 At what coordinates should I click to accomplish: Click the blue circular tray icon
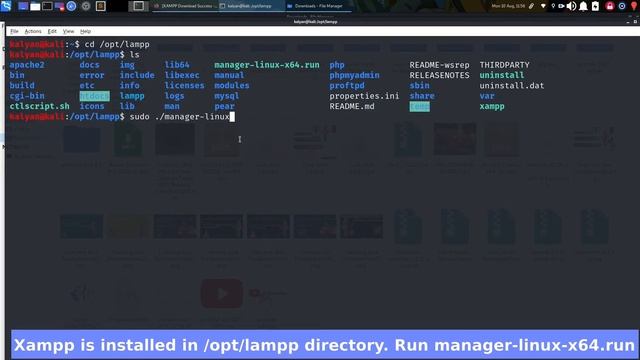click(622, 6)
